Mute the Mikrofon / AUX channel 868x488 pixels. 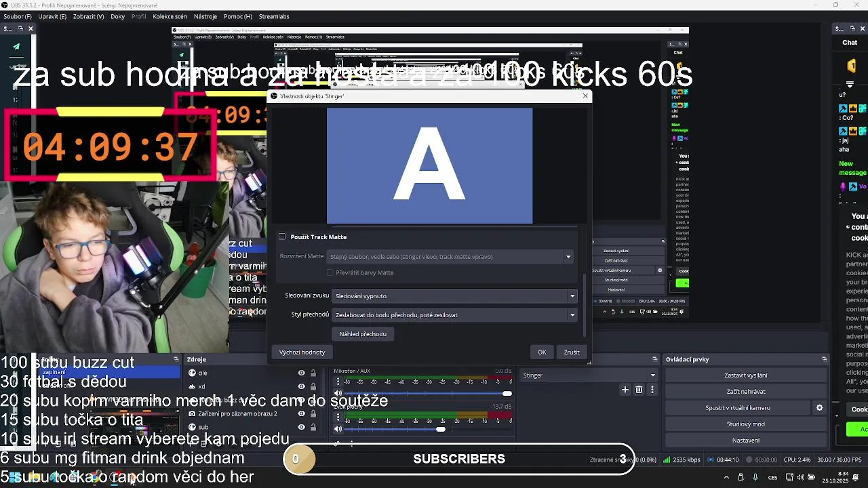click(x=338, y=393)
